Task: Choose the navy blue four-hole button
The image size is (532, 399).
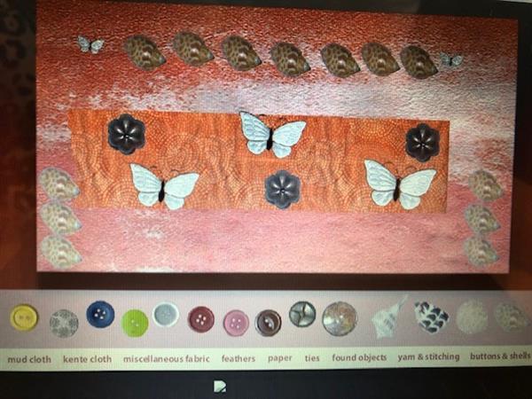Action: coord(100,314)
